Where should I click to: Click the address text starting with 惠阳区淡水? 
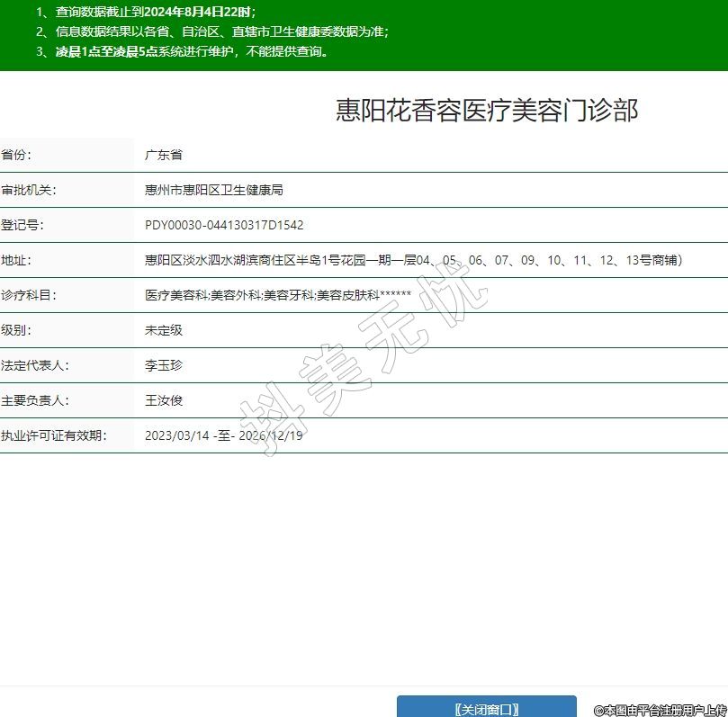coord(413,260)
